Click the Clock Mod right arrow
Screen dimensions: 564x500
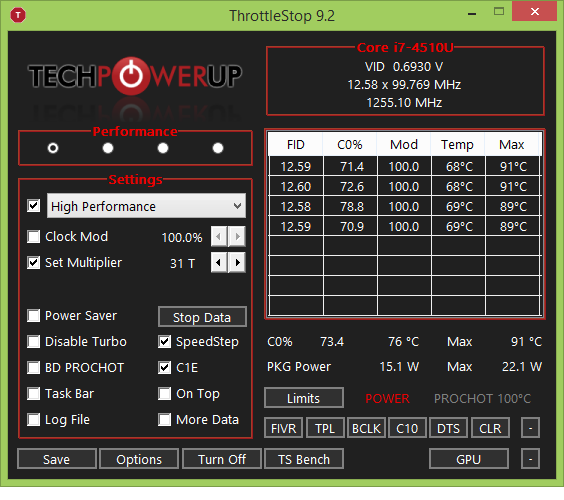click(237, 236)
